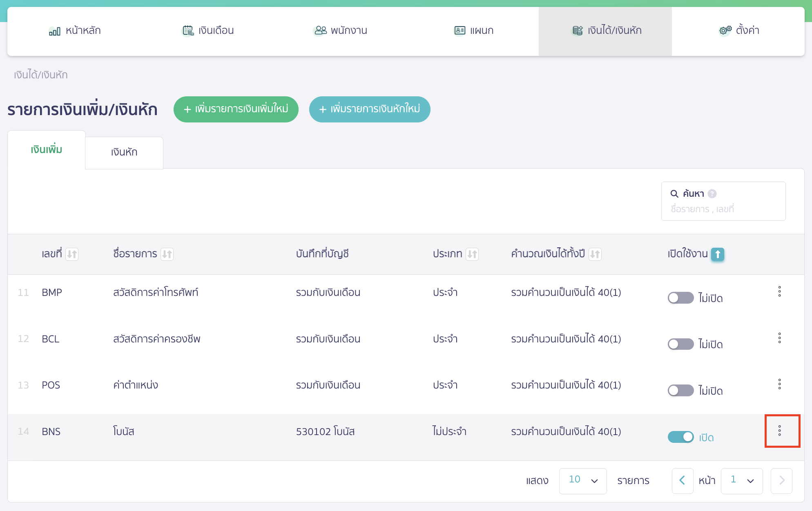Click the search help question icon
This screenshot has width=812, height=511.
712,194
